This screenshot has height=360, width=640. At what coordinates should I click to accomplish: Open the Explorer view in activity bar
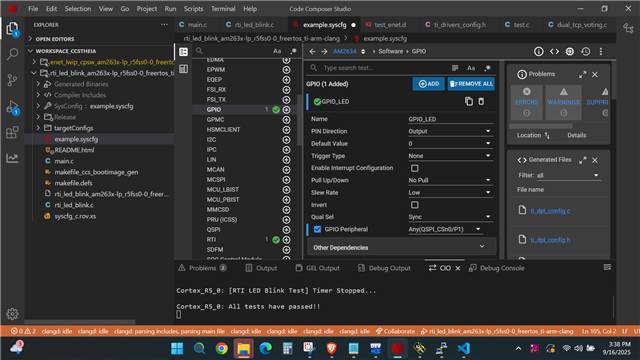[13, 29]
